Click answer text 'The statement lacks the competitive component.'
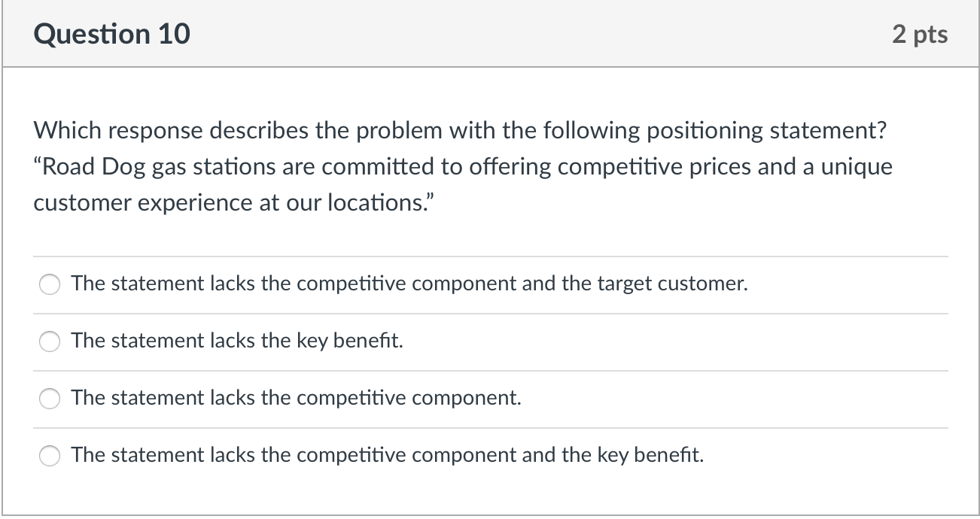This screenshot has width=980, height=519. [296, 398]
